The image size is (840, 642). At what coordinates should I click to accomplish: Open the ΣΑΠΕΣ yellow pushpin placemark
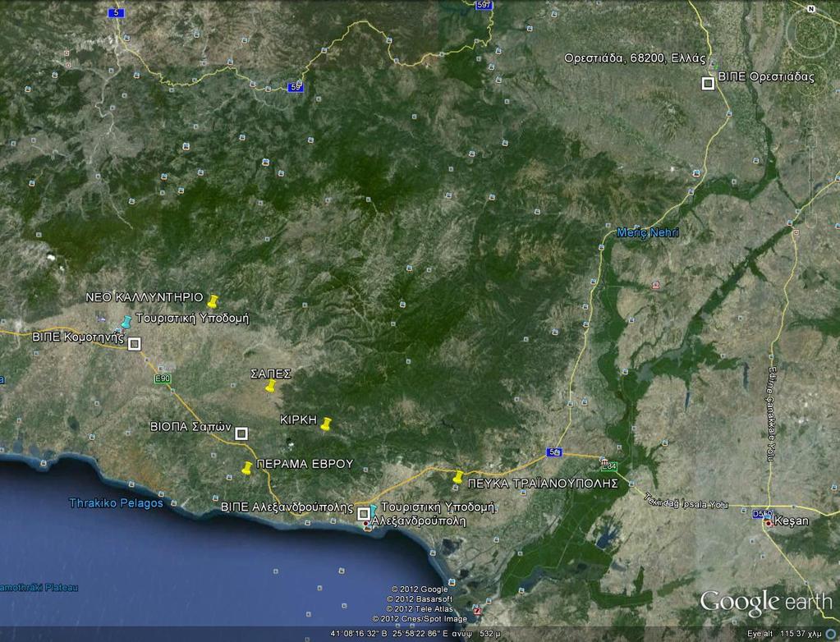click(x=270, y=386)
